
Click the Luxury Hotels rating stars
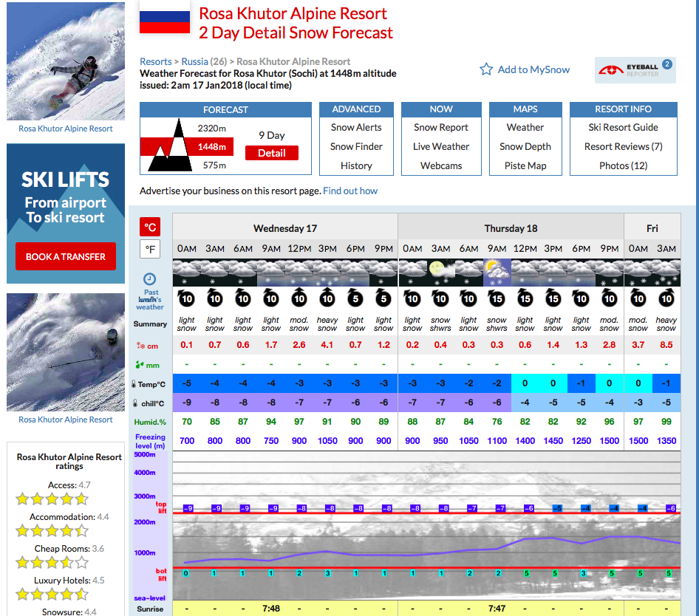(52, 594)
